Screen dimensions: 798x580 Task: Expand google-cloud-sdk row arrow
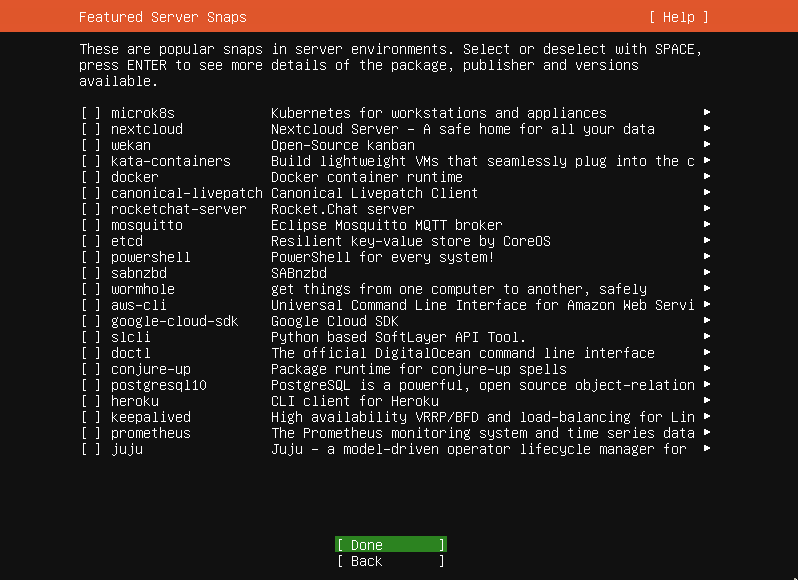pyautogui.click(x=707, y=321)
